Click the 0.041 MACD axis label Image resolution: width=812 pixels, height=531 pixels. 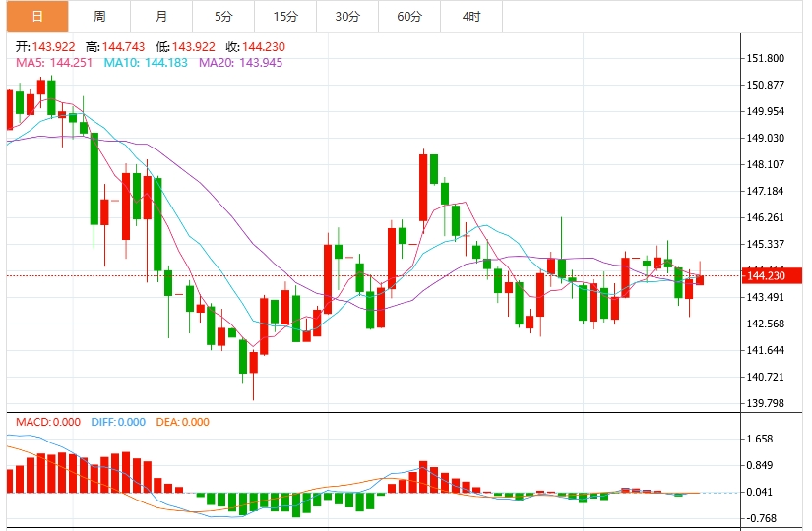[759, 493]
